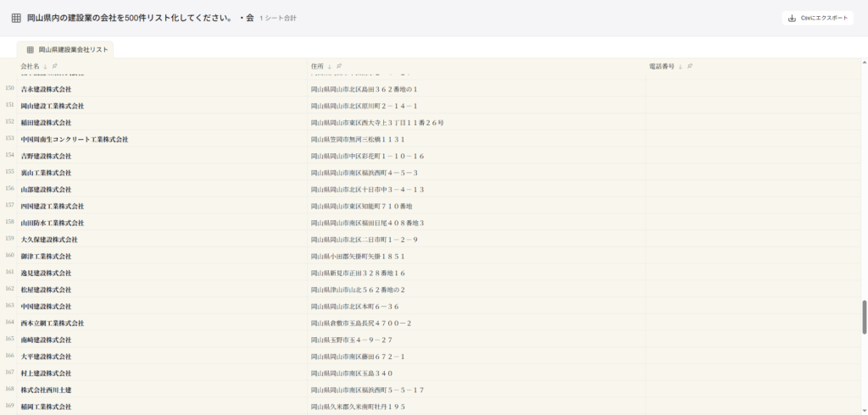Click row number 155
Viewport: 868px width, 415px height.
point(9,172)
